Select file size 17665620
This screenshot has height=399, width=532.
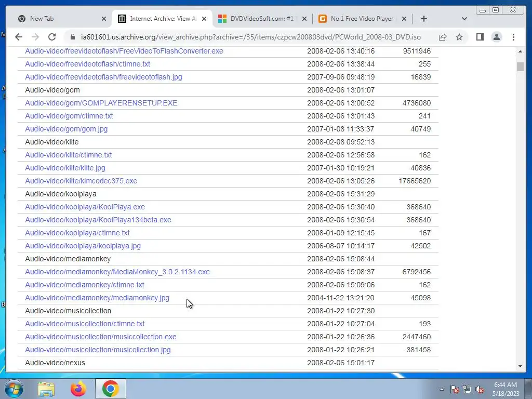pos(415,181)
